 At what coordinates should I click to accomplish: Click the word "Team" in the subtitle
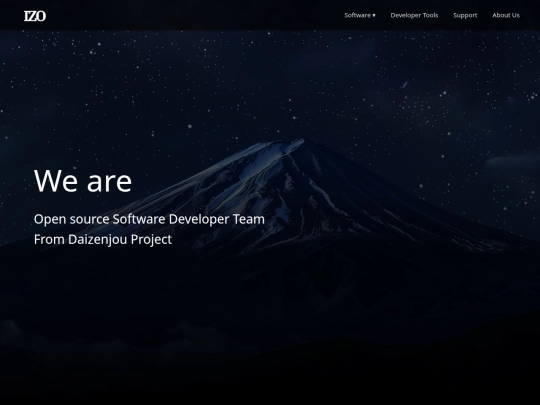(x=249, y=219)
